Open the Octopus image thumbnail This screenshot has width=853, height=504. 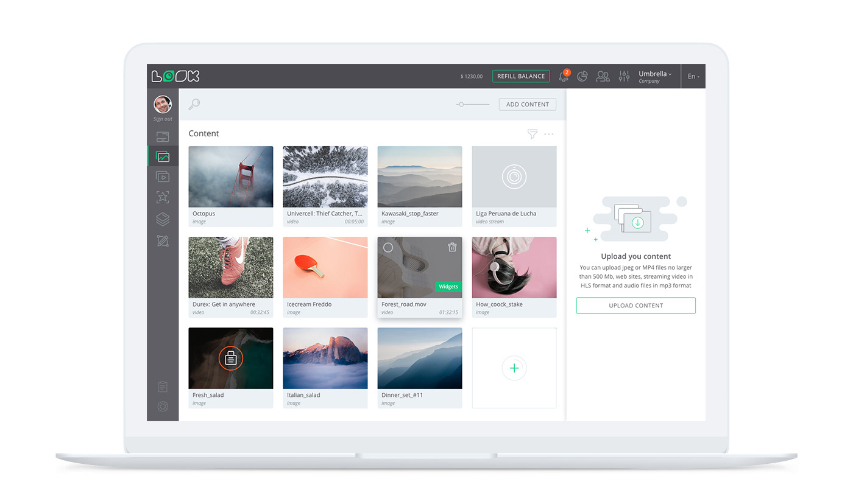pos(231,177)
